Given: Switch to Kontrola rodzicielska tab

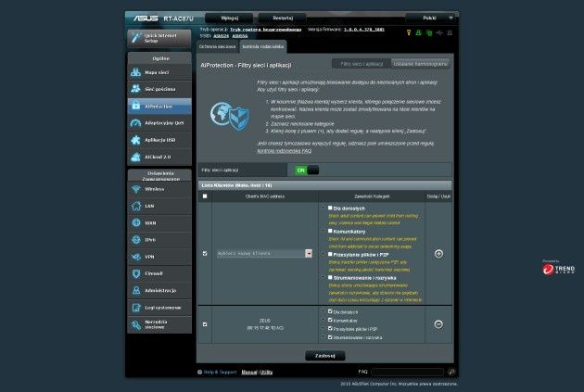Looking at the screenshot, I should [x=263, y=46].
